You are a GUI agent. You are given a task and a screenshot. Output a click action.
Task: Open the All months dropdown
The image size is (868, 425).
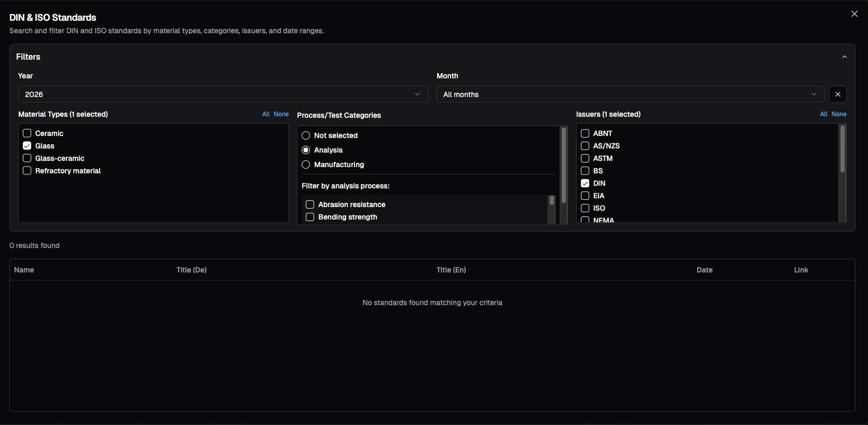(630, 94)
